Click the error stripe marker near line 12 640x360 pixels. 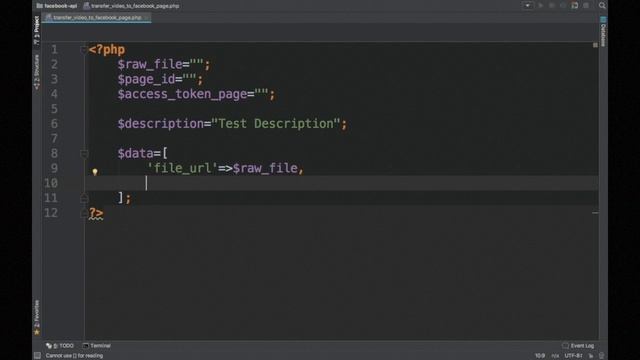[595, 213]
